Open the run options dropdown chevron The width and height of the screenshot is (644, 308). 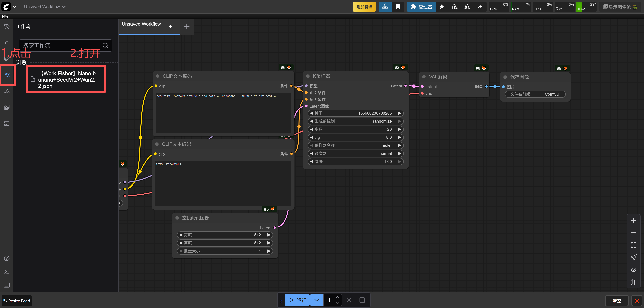pos(316,300)
